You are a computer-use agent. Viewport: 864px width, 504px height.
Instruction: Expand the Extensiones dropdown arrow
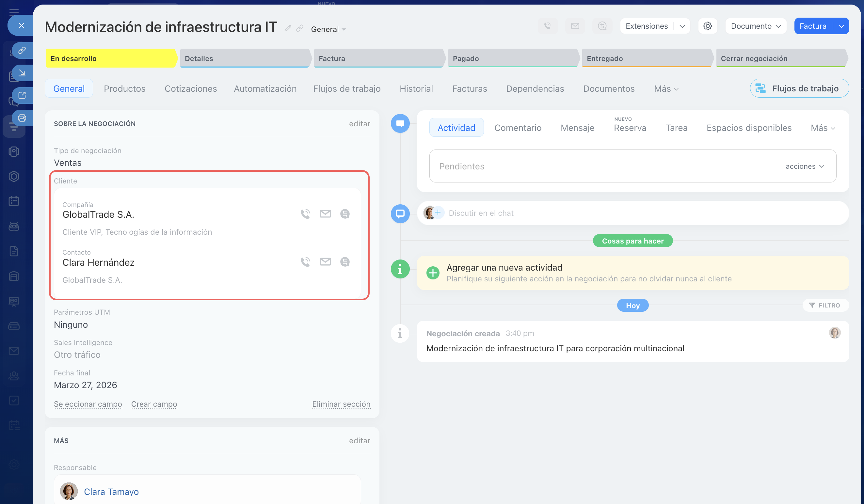[x=682, y=26]
